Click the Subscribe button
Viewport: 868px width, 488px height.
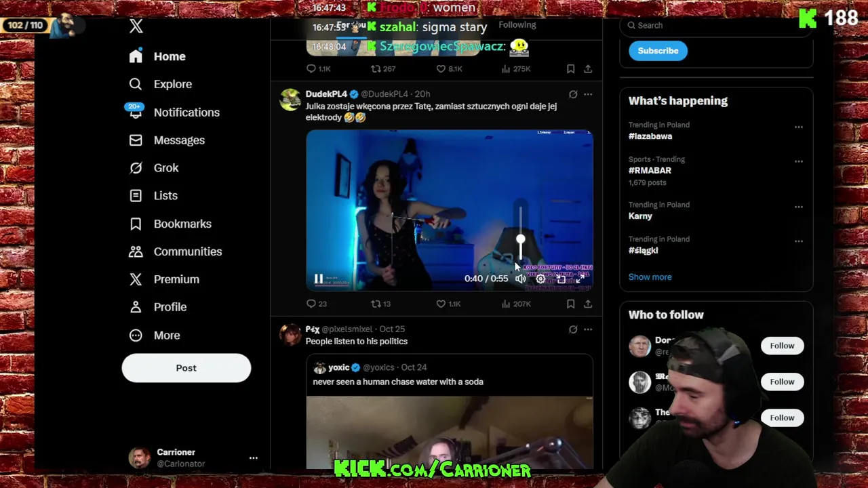pos(658,51)
